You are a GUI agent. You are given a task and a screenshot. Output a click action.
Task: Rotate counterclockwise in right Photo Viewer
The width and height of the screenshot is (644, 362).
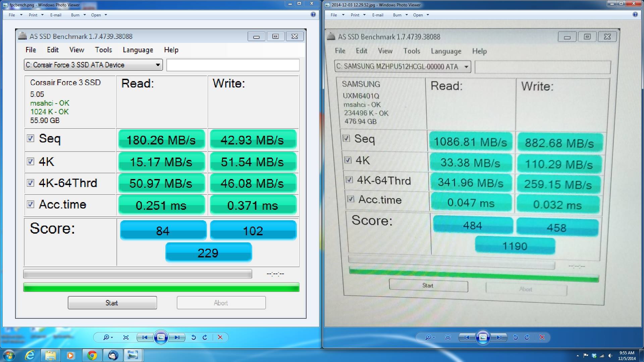[516, 337]
